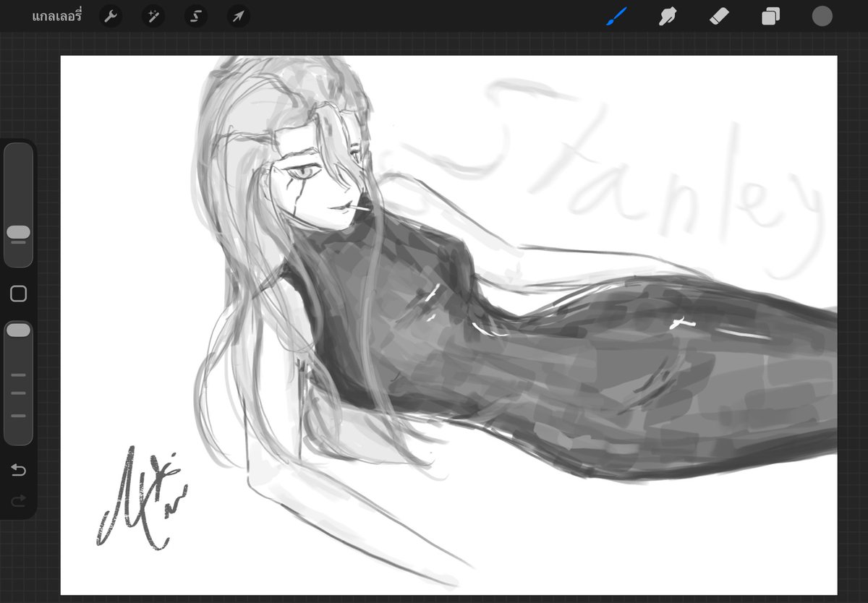Open the gray color picker swatch
868x603 pixels.
tap(822, 16)
